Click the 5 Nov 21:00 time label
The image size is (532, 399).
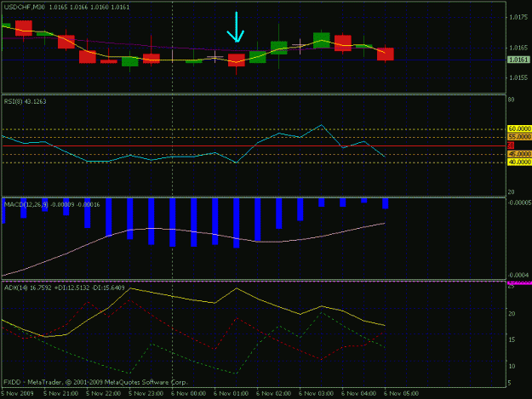point(61,394)
